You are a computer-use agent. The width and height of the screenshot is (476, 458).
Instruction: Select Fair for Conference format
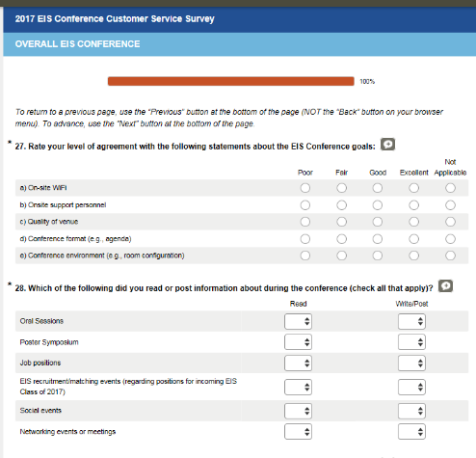(341, 239)
